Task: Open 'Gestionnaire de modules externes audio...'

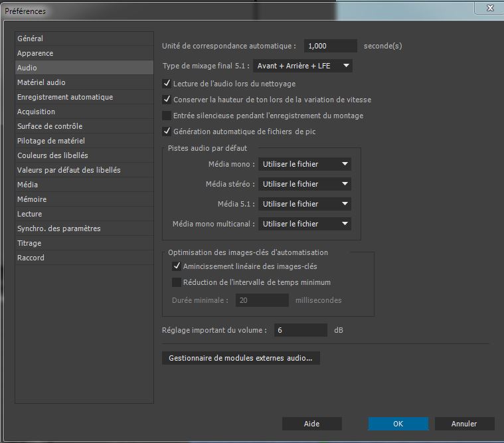Action: pos(241,358)
